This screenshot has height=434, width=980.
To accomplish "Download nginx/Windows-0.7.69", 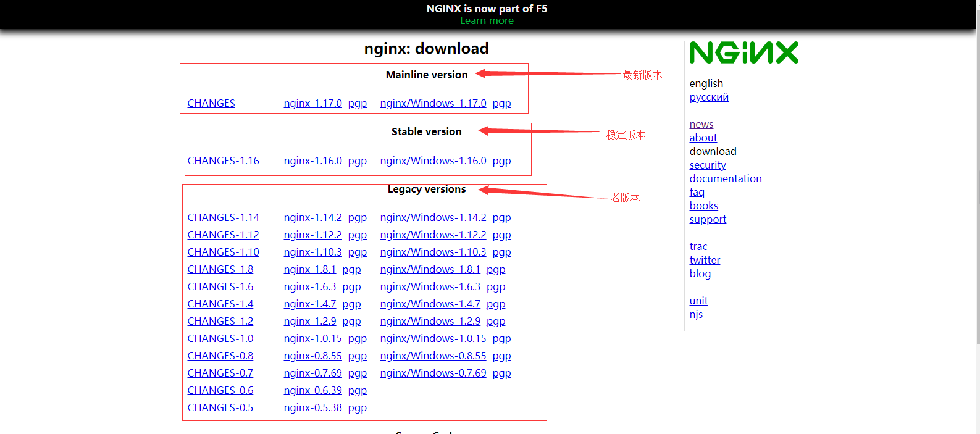I will (433, 373).
